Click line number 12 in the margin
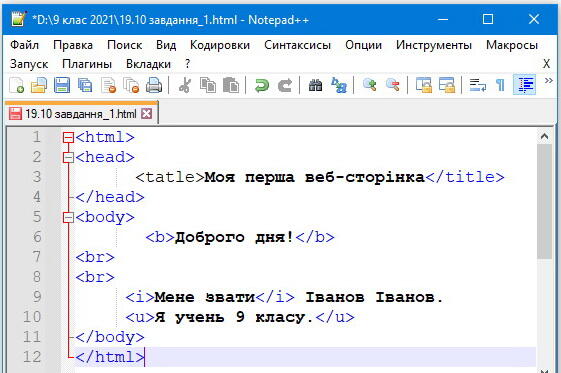Image resolution: width=561 pixels, height=373 pixels. tap(31, 357)
